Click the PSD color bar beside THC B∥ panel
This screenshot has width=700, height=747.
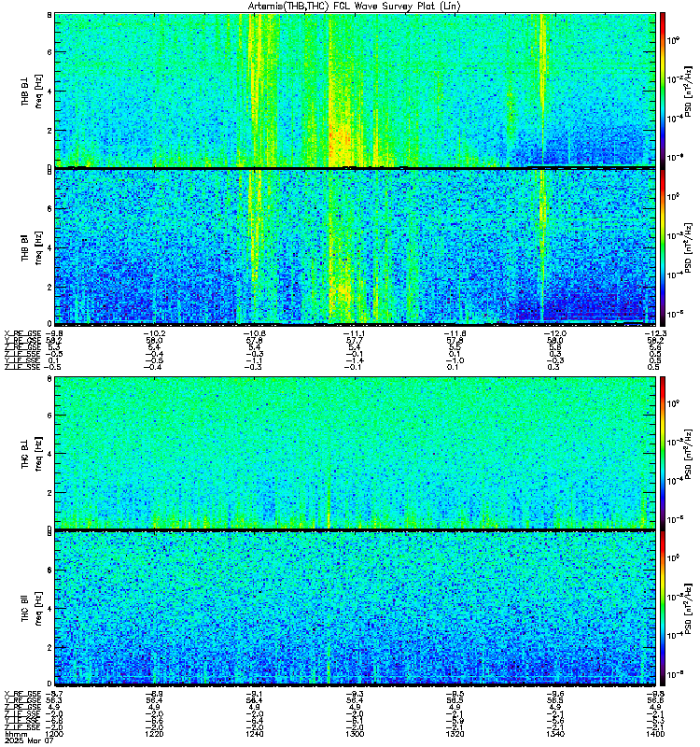coord(663,608)
